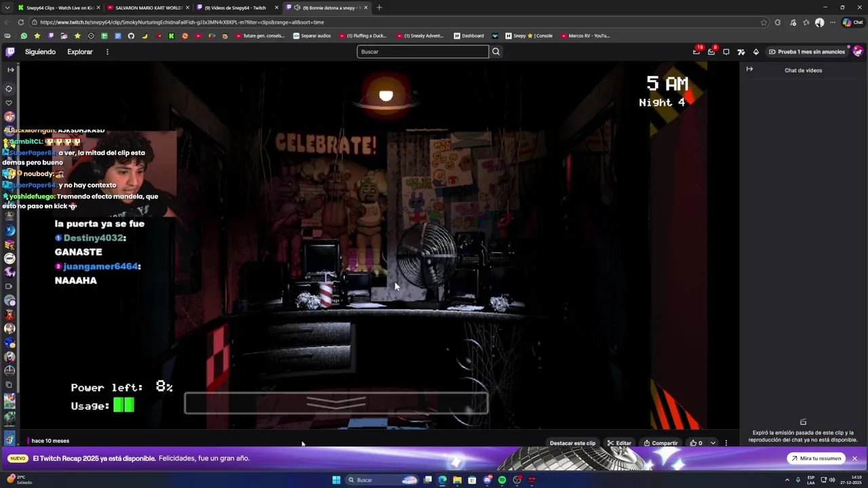This screenshot has width=868, height=488.
Task: Click the Compartir button
Action: tap(660, 443)
